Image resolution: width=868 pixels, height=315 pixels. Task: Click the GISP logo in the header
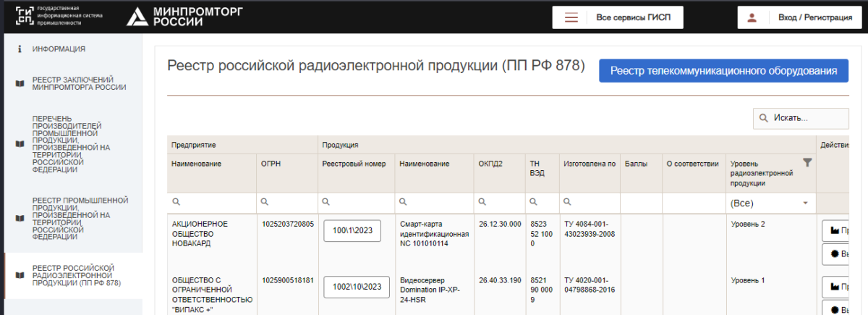(x=26, y=17)
